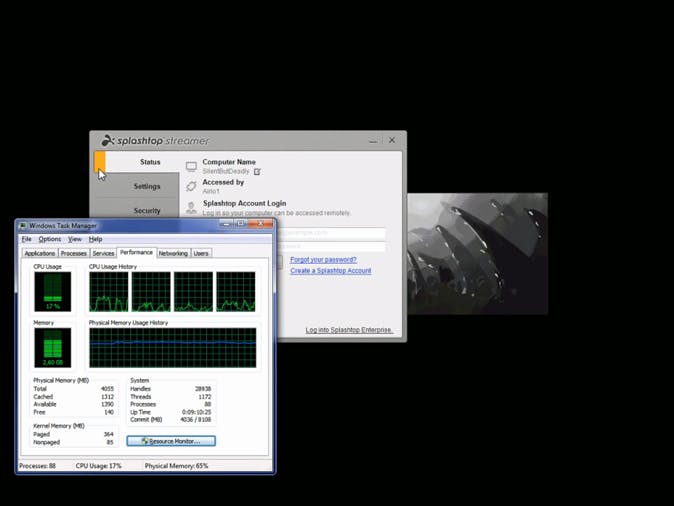
Task: Minimize the Windows Task Manager window
Action: pos(226,224)
